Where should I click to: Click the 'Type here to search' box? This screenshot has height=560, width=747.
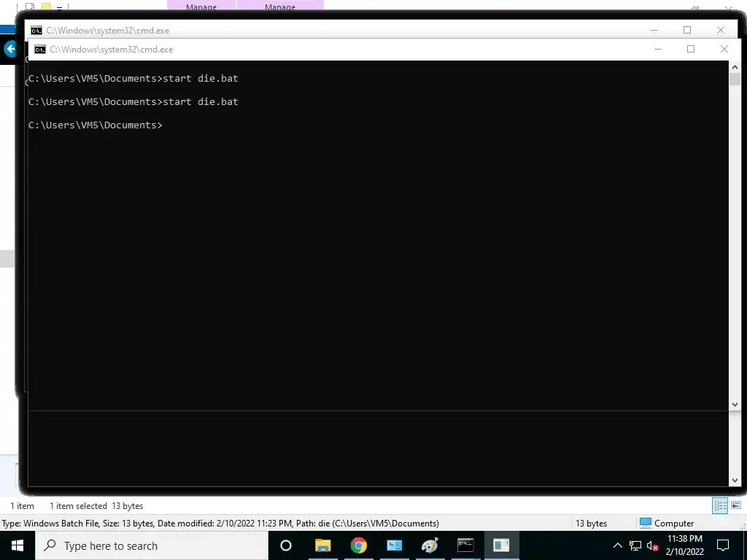coord(152,545)
